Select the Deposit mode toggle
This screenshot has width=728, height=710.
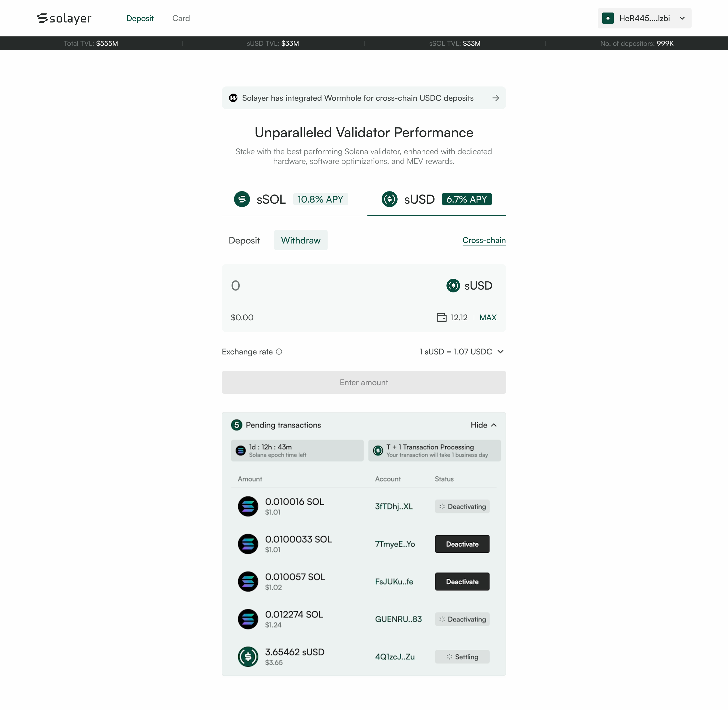[x=244, y=240]
